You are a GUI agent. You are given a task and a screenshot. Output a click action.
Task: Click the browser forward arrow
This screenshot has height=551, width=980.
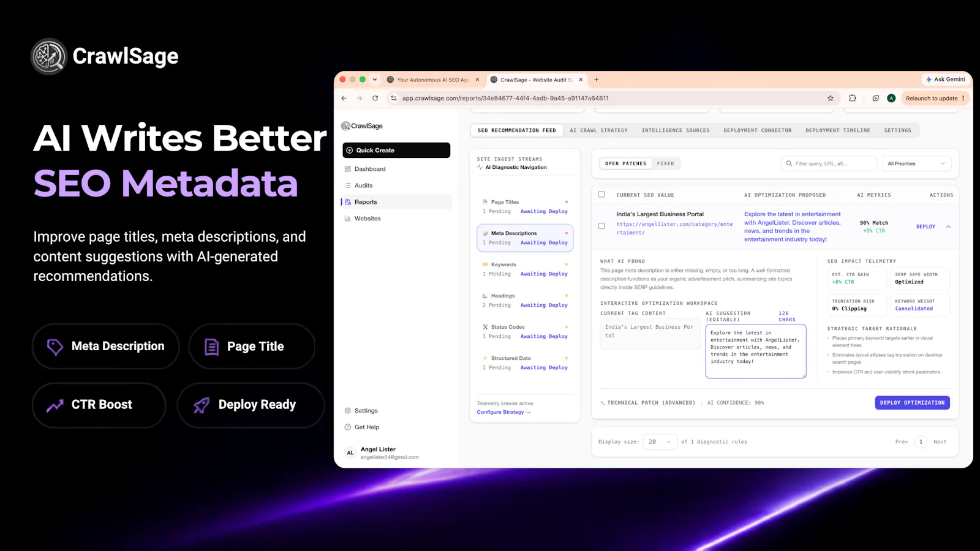(x=360, y=98)
